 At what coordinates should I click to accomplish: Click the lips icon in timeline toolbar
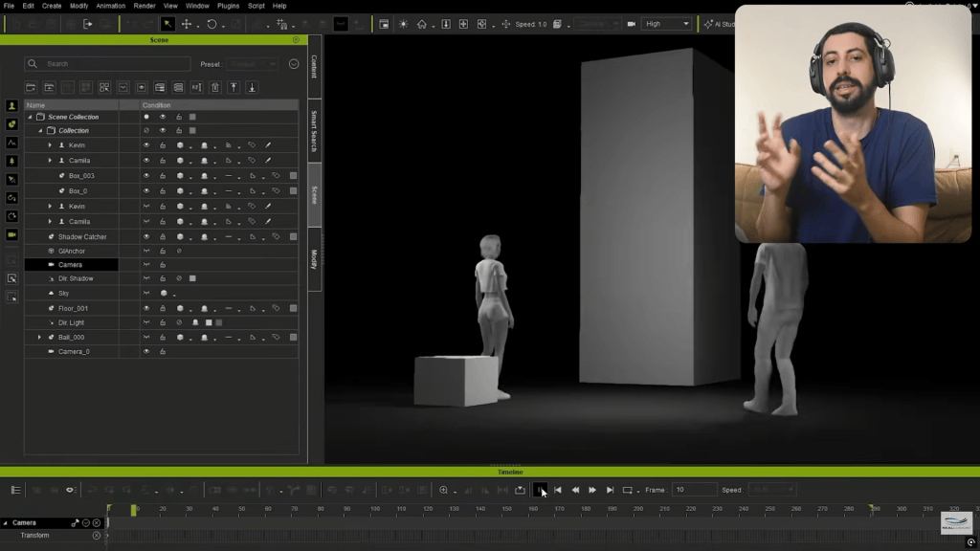pyautogui.click(x=70, y=490)
